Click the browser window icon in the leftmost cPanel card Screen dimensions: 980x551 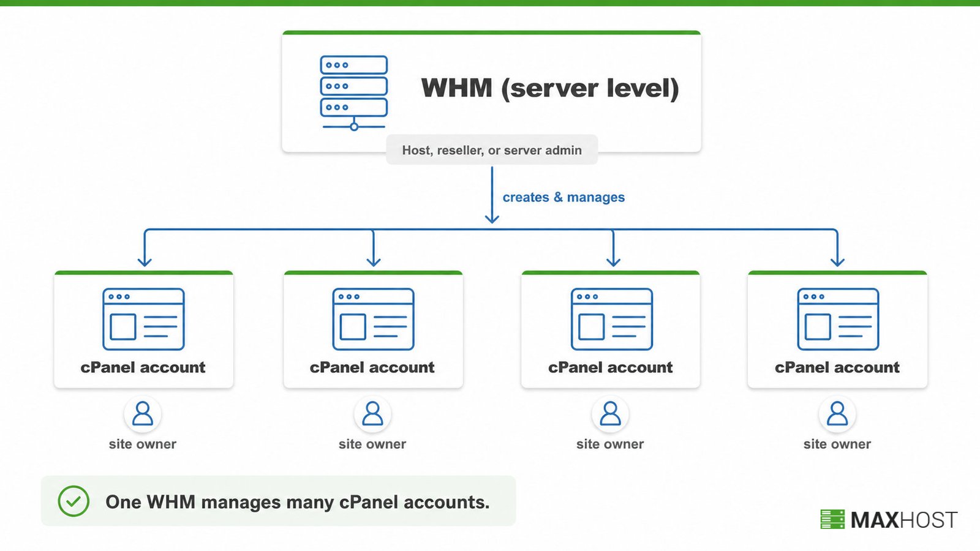143,319
